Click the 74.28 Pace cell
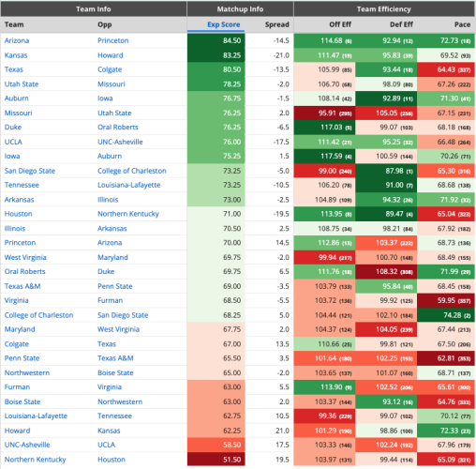476x469 pixels. tap(446, 315)
